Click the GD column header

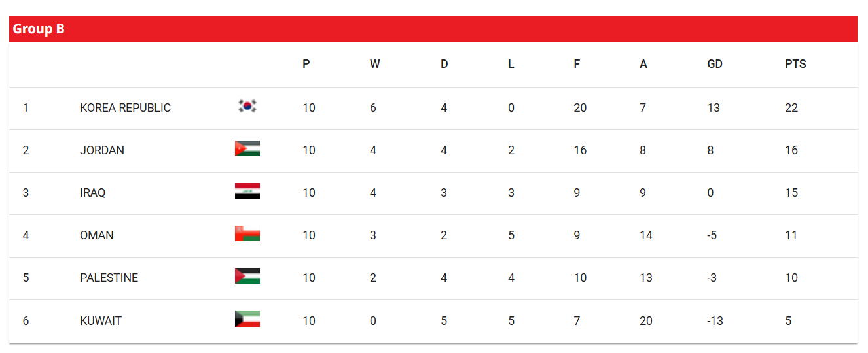tap(715, 64)
